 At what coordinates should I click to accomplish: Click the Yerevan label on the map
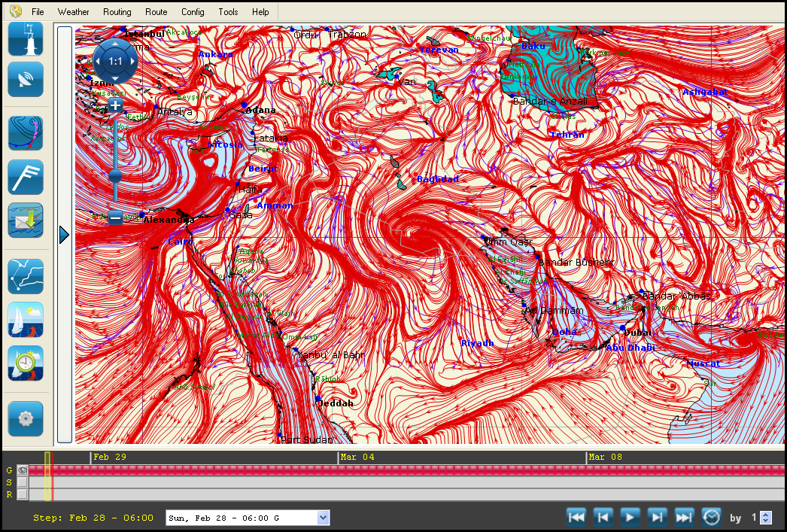tap(439, 49)
